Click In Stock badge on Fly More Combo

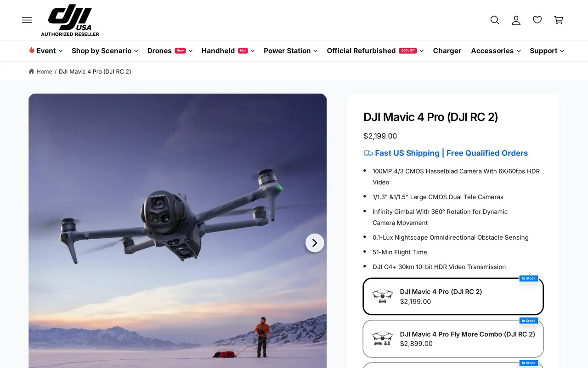point(528,321)
